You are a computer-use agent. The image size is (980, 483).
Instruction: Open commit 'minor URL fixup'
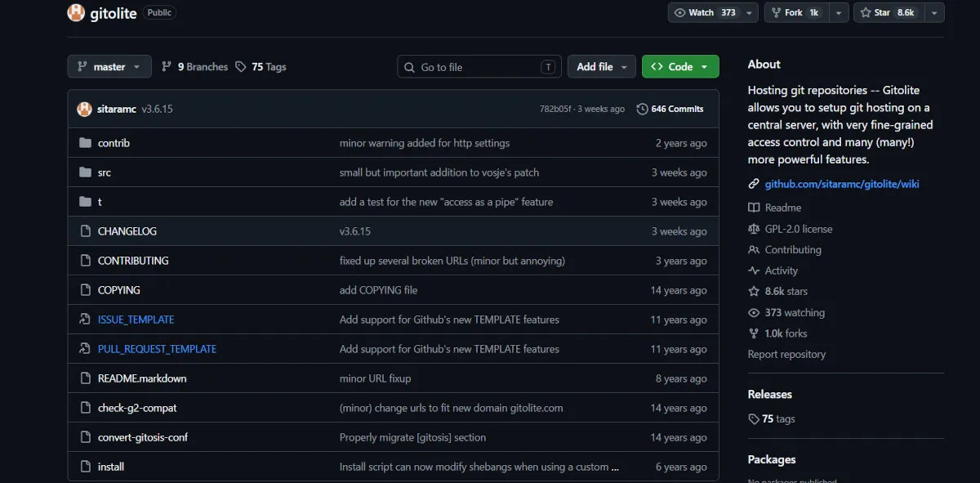pos(375,378)
